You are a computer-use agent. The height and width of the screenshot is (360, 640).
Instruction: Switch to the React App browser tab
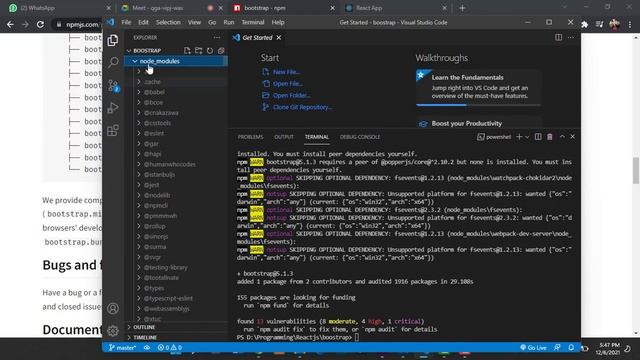pyautogui.click(x=395, y=8)
